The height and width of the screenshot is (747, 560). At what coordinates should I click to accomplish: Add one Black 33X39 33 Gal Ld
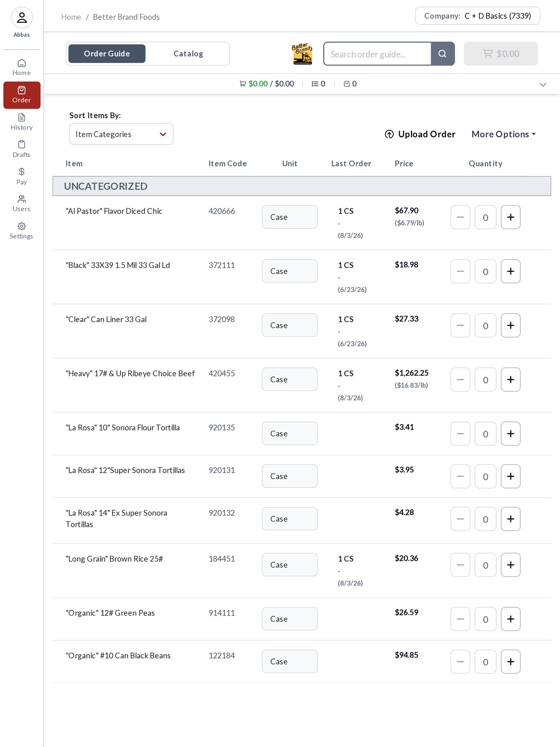[511, 271]
